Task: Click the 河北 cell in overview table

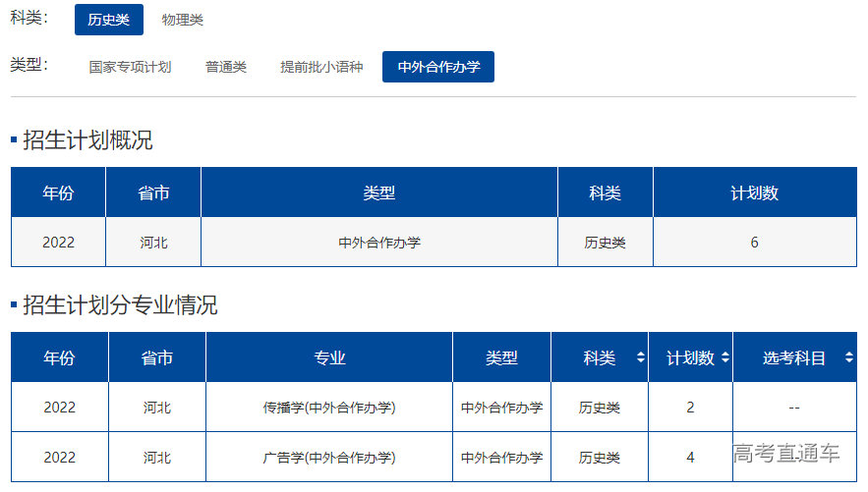Action: 153,243
